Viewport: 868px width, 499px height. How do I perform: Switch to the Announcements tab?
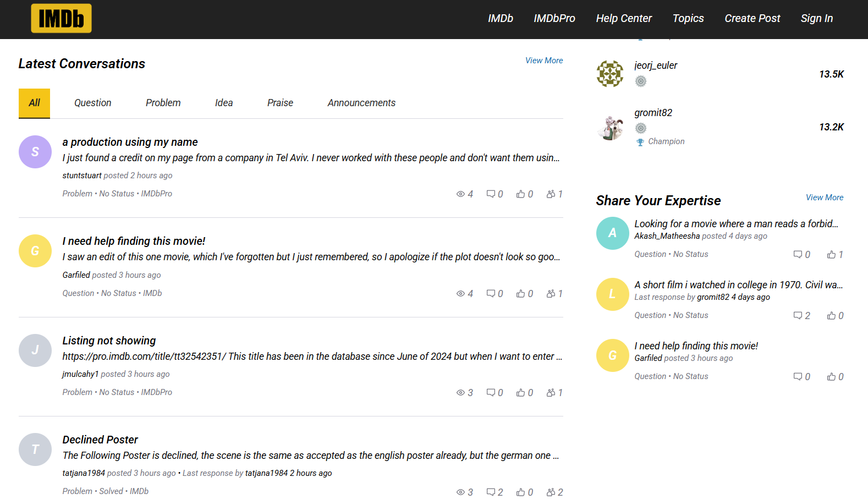pos(361,103)
